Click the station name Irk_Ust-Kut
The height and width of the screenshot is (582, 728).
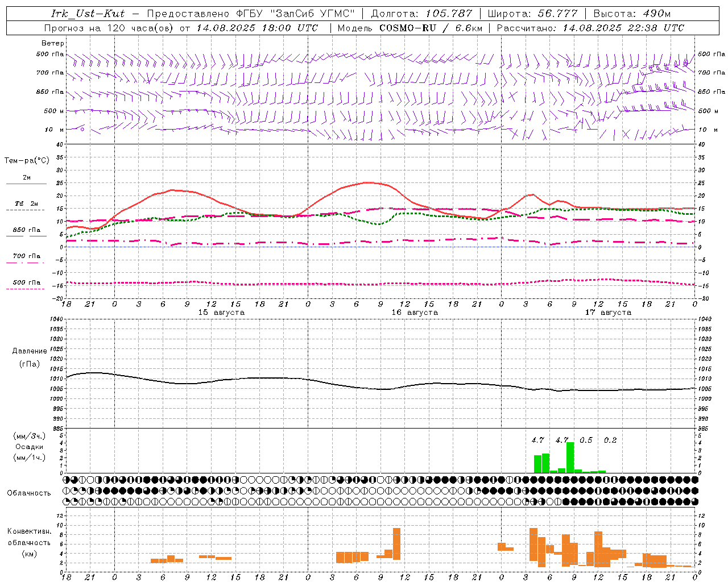pyautogui.click(x=88, y=14)
